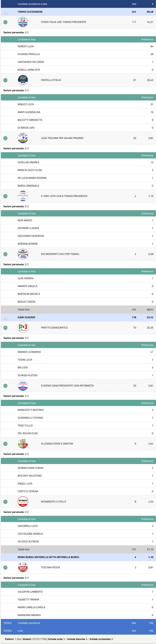Click the Movimento 5 Stelle list name

click(53, 501)
